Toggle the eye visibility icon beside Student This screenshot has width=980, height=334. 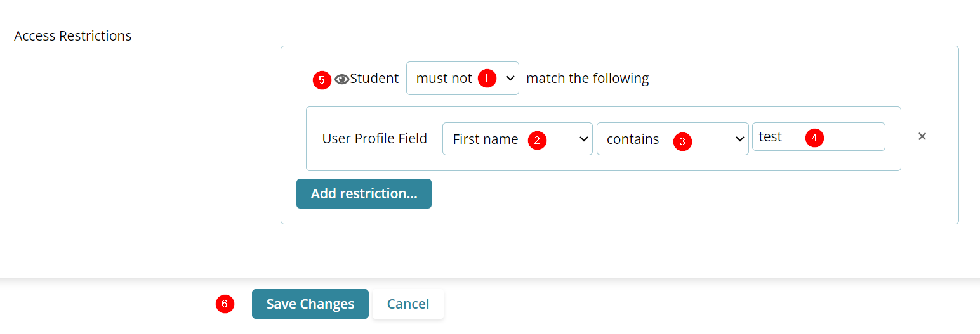(342, 79)
